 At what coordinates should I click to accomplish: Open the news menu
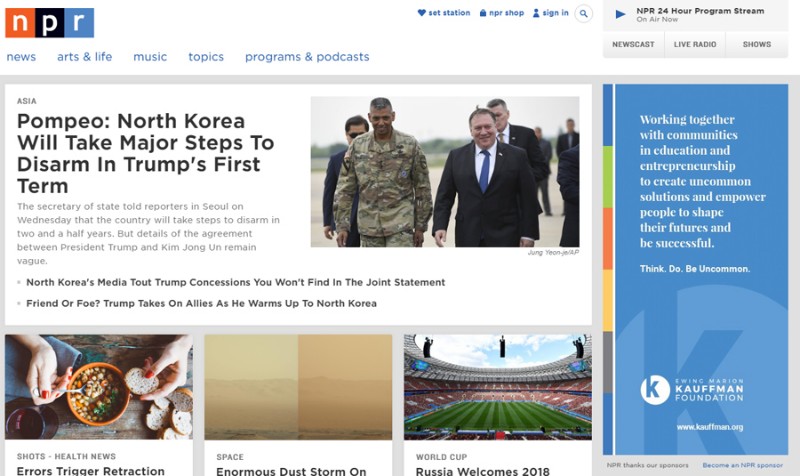[x=21, y=57]
